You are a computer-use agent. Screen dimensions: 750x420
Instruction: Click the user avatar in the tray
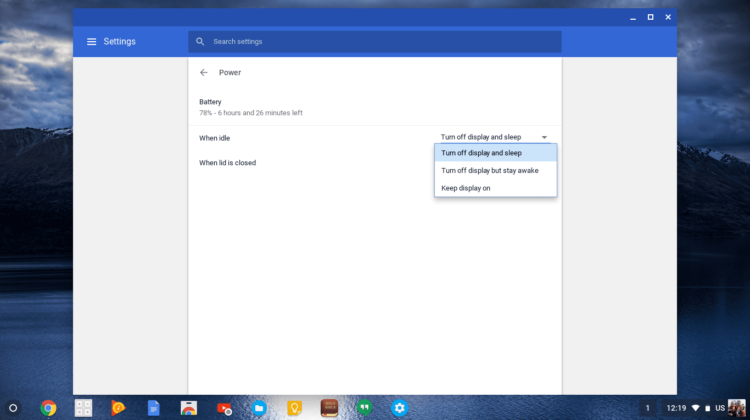coord(736,407)
